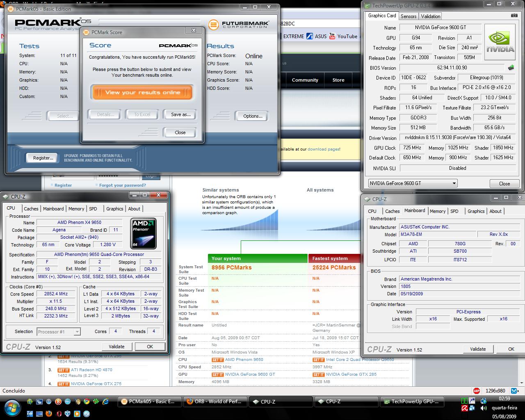Click the AMD Phenom logo in CPU-Z
The width and height of the screenshot is (525, 420).
[143, 234]
